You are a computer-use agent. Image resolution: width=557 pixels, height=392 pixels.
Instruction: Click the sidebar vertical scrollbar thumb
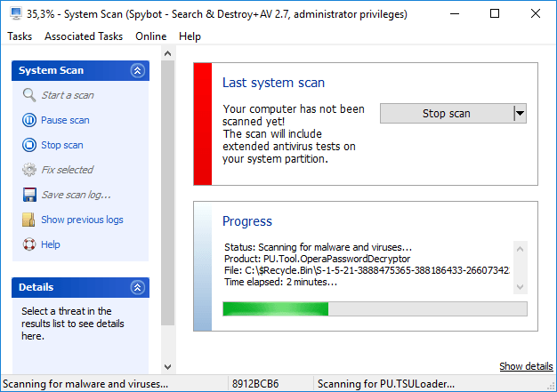(167, 193)
